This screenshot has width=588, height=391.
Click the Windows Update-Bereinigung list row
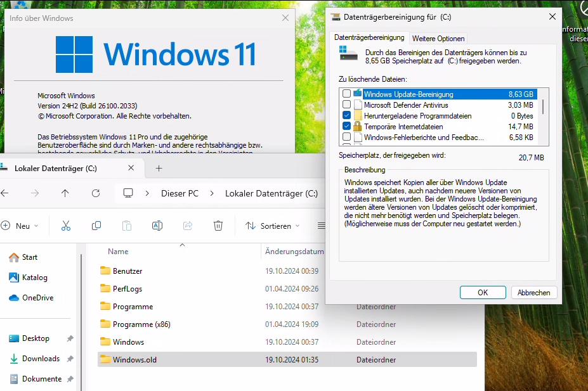point(450,94)
